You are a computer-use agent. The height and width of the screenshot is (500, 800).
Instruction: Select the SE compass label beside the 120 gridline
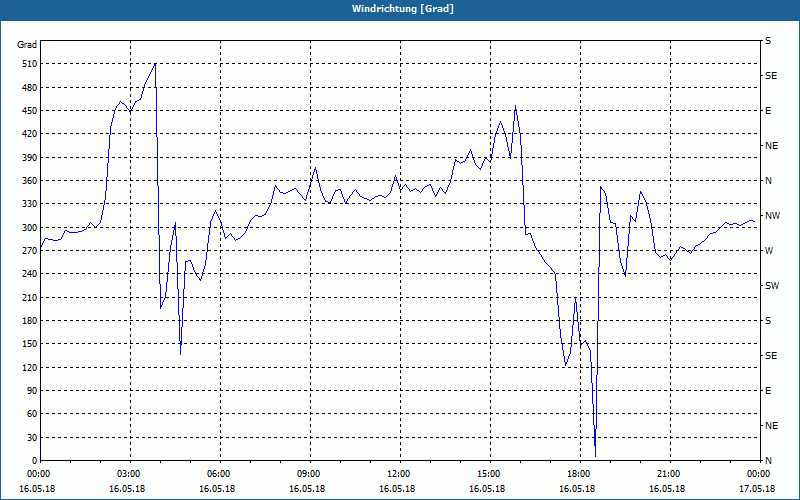coord(771,356)
